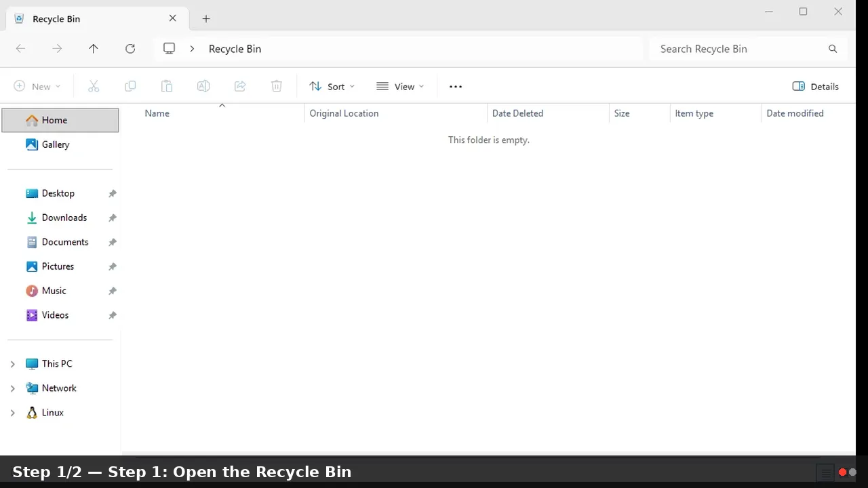Unpin Music using its pin icon
Screen dimensions: 868x488
[113, 291]
